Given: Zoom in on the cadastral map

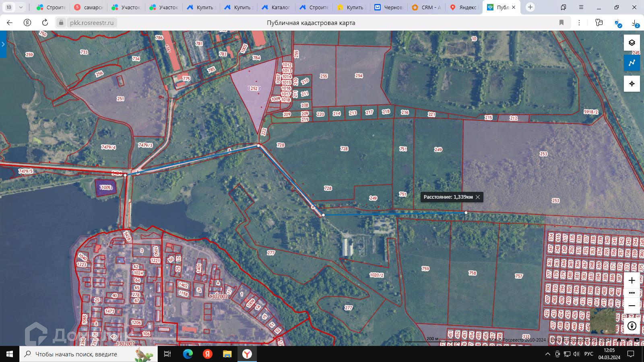Looking at the screenshot, I should [632, 280].
